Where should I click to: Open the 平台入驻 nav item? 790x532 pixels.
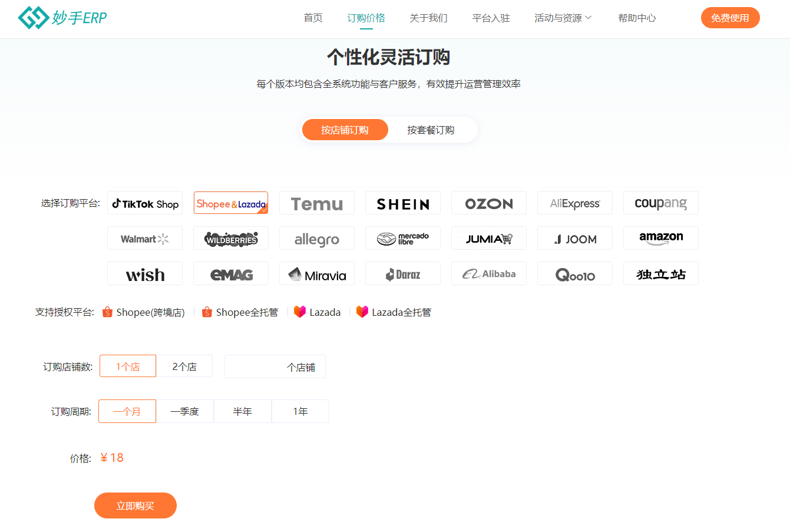[x=491, y=18]
